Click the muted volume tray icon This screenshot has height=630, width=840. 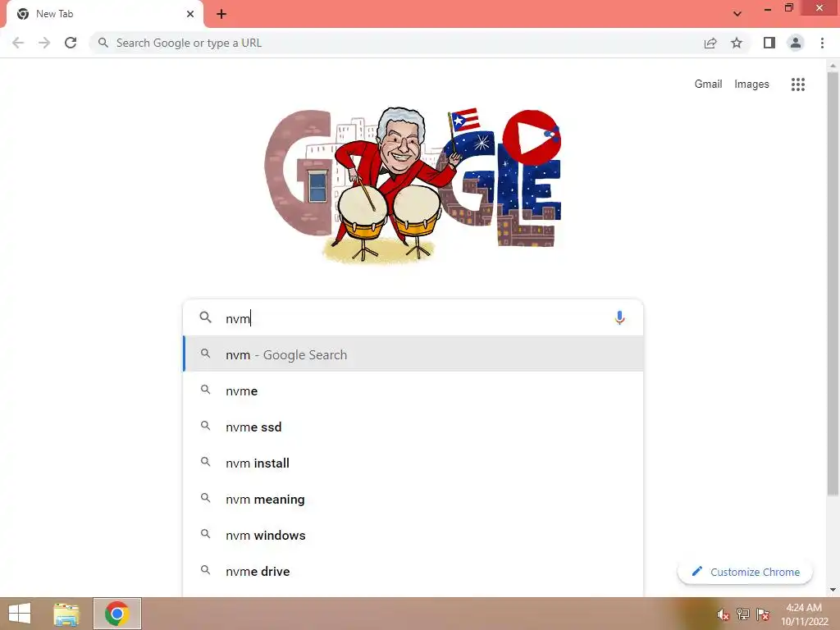724,615
